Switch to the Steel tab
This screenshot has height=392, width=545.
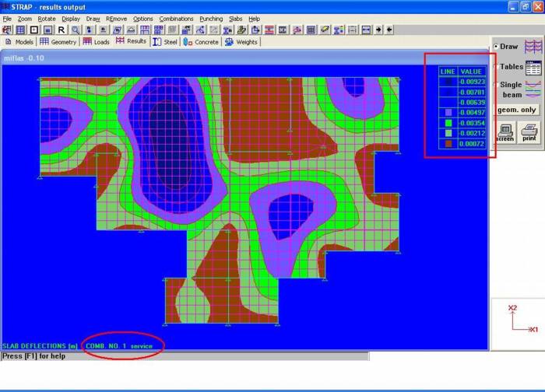click(165, 42)
